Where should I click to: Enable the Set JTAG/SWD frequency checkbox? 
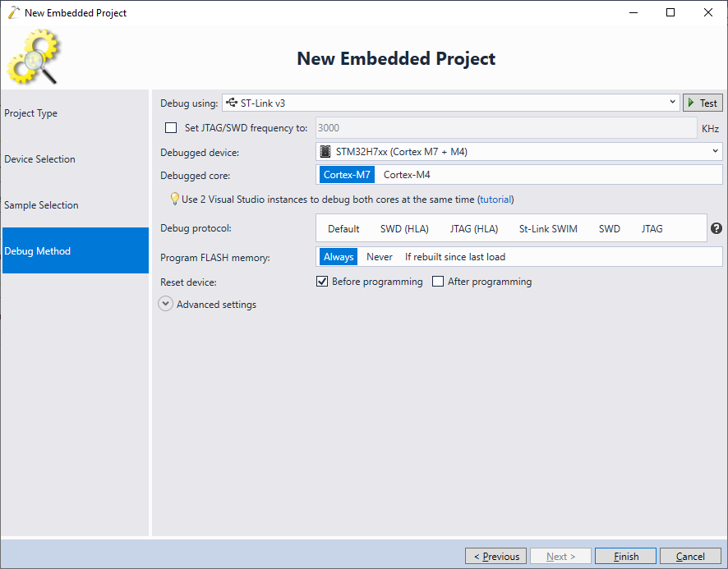171,127
